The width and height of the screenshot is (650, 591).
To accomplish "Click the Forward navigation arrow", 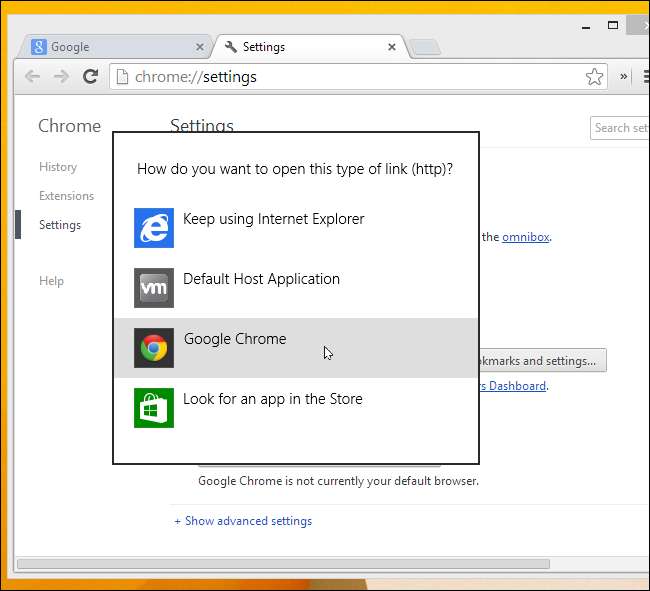I will (x=61, y=77).
